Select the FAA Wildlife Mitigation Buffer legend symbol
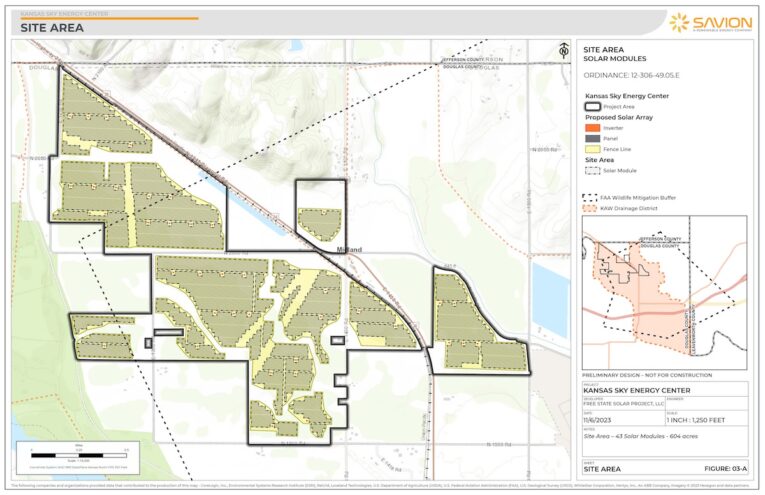Screen dimensions: 765x495 coord(589,198)
